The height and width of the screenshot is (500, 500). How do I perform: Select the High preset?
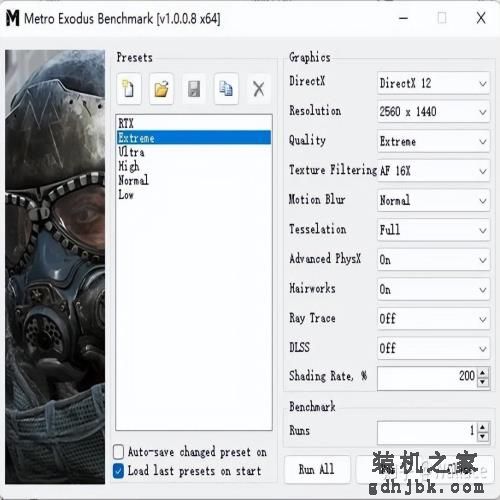tap(194, 166)
